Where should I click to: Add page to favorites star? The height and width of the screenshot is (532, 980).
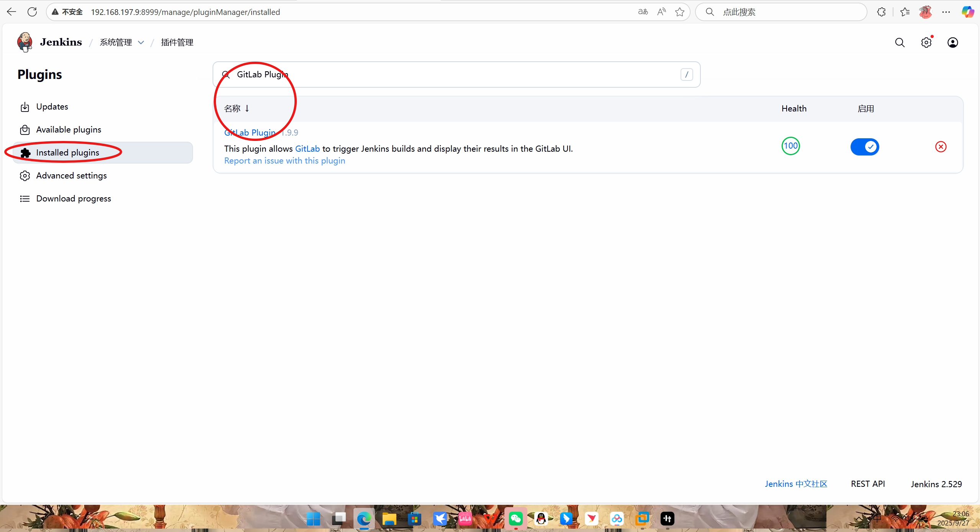pyautogui.click(x=680, y=12)
